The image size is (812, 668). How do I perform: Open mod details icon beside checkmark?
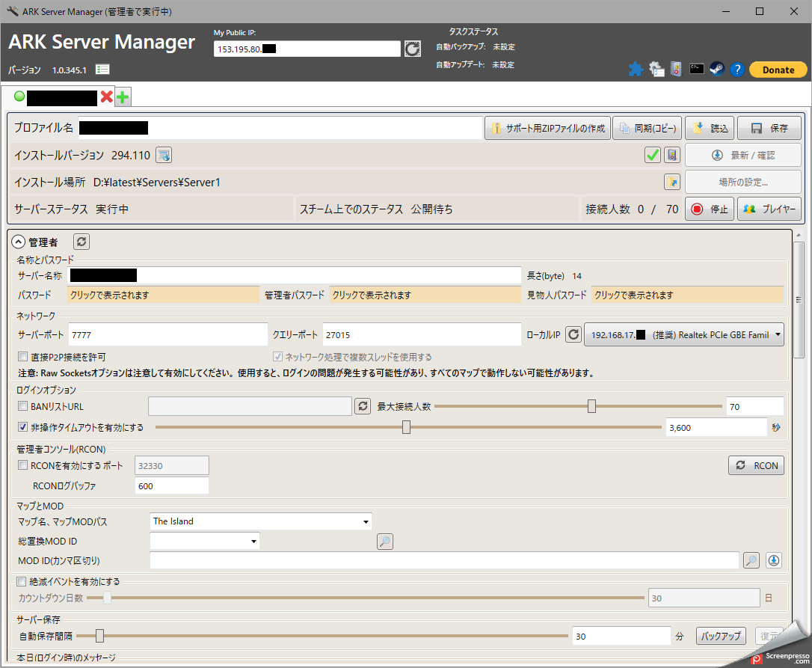pyautogui.click(x=672, y=155)
